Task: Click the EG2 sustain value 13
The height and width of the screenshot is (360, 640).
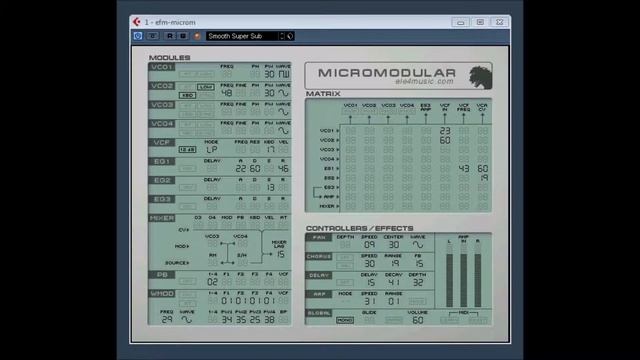Action: click(x=269, y=187)
